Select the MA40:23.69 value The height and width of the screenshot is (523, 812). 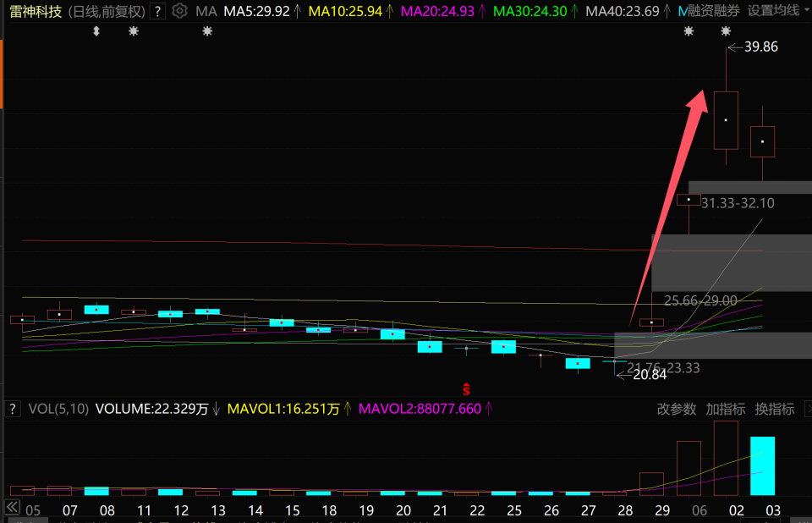click(x=623, y=11)
